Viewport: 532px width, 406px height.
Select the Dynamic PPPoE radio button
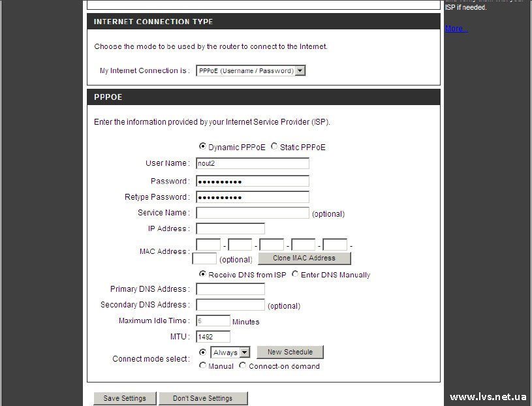point(202,147)
